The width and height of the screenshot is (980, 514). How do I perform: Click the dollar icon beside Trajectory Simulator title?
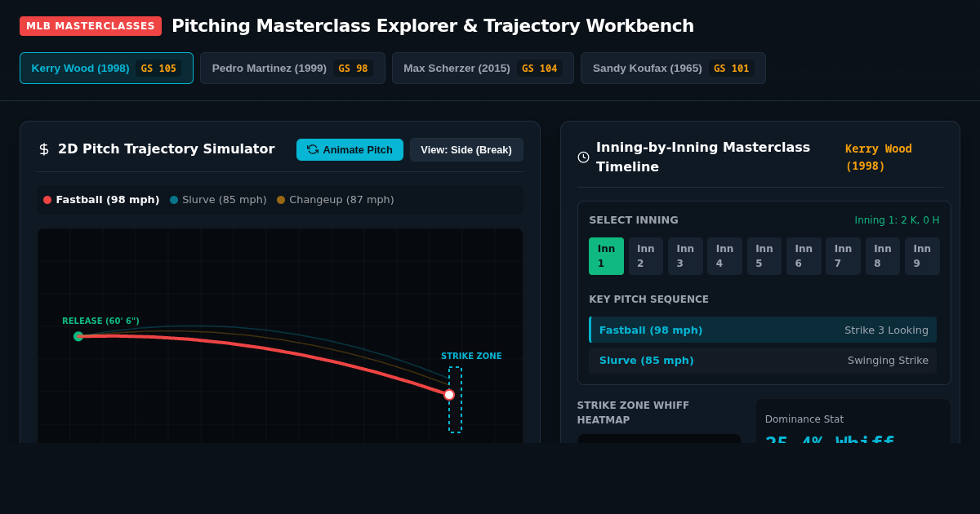pyautogui.click(x=44, y=149)
